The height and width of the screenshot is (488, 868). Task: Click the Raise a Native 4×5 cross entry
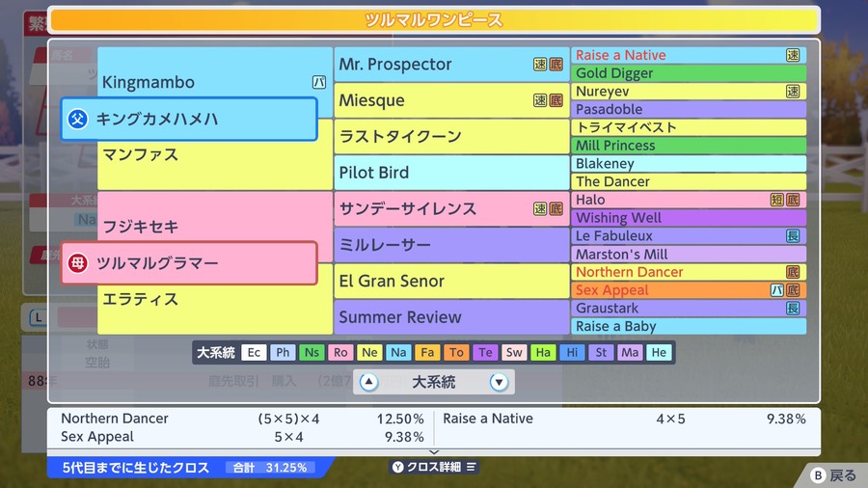[624, 419]
